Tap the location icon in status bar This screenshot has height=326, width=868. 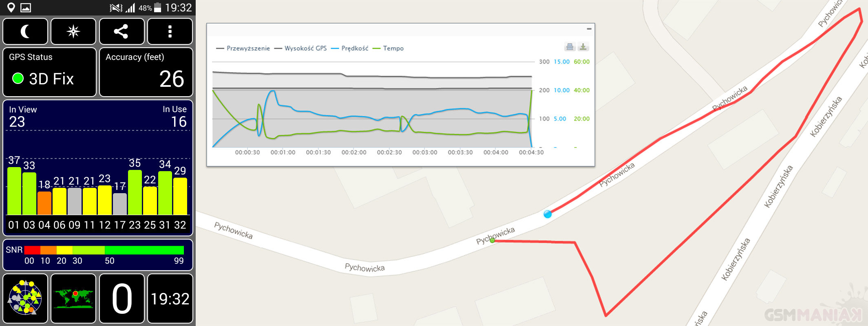coord(11,7)
